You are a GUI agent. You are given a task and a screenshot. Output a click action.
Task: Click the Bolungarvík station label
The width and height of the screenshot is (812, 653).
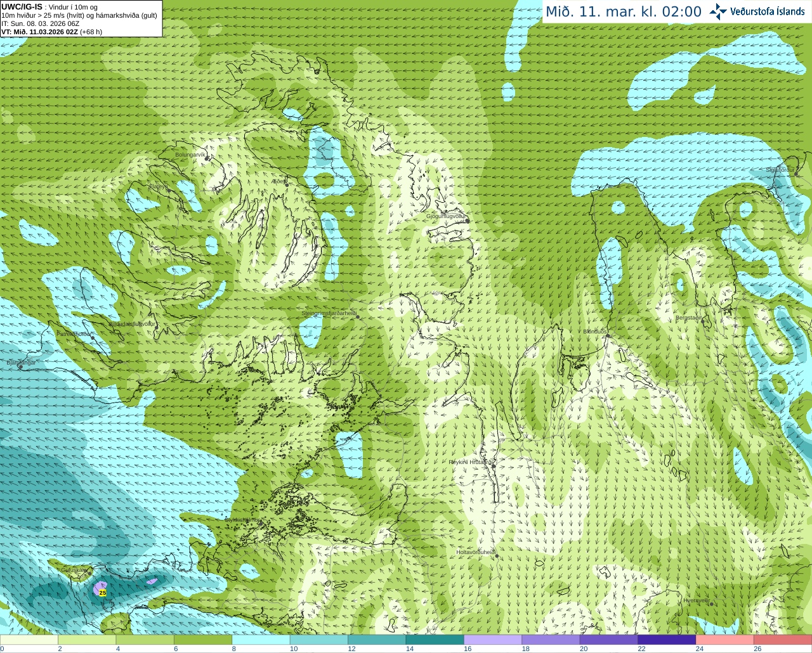click(190, 154)
